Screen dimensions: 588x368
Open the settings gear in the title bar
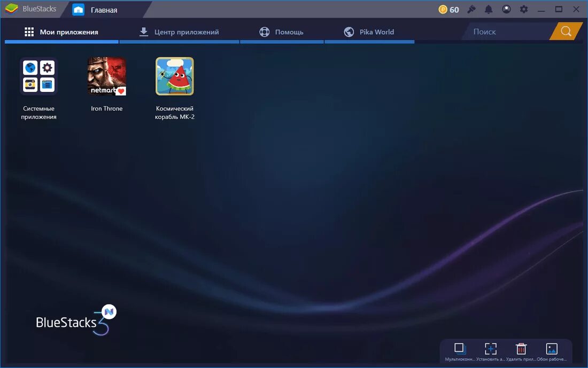coord(524,10)
